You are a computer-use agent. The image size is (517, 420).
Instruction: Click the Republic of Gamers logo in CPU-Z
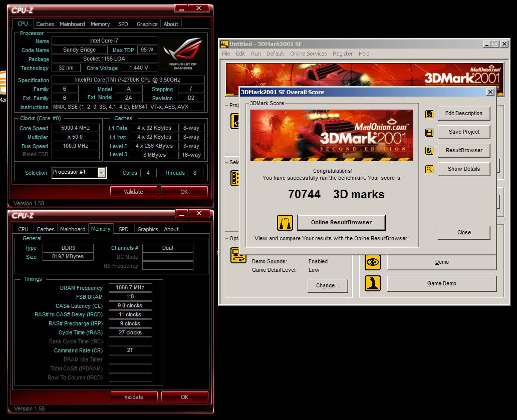(x=183, y=54)
